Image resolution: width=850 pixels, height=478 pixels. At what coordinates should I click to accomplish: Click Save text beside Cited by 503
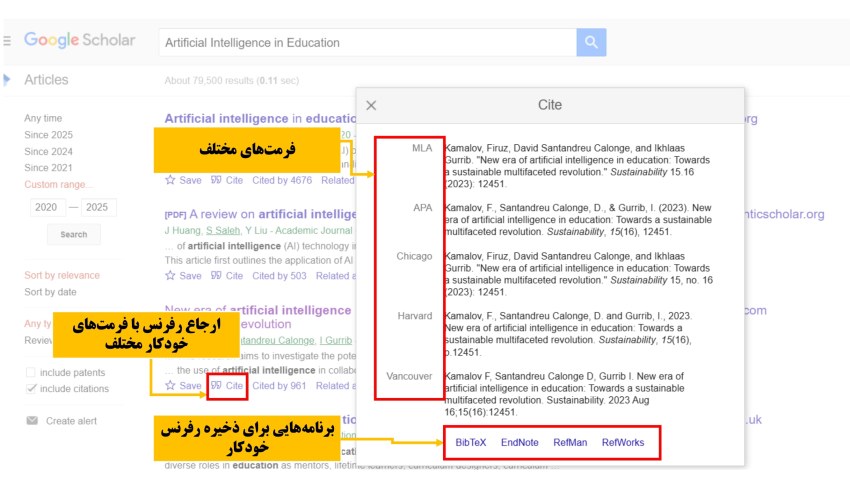pos(190,276)
